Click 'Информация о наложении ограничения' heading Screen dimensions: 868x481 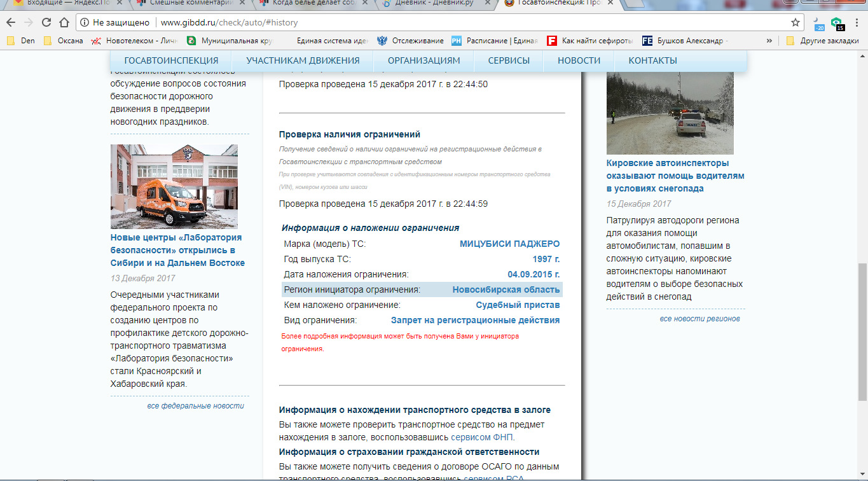click(x=371, y=228)
